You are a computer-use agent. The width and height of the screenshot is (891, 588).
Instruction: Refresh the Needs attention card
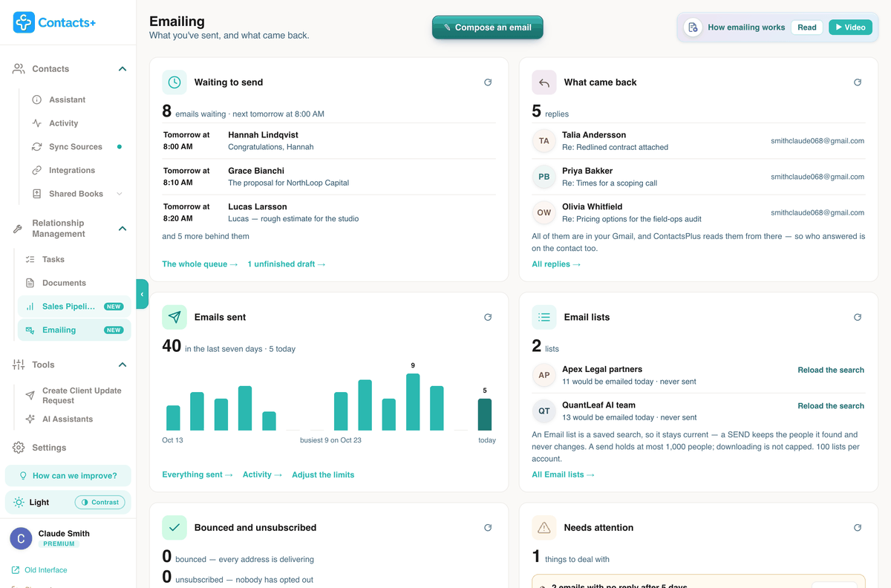pos(858,528)
